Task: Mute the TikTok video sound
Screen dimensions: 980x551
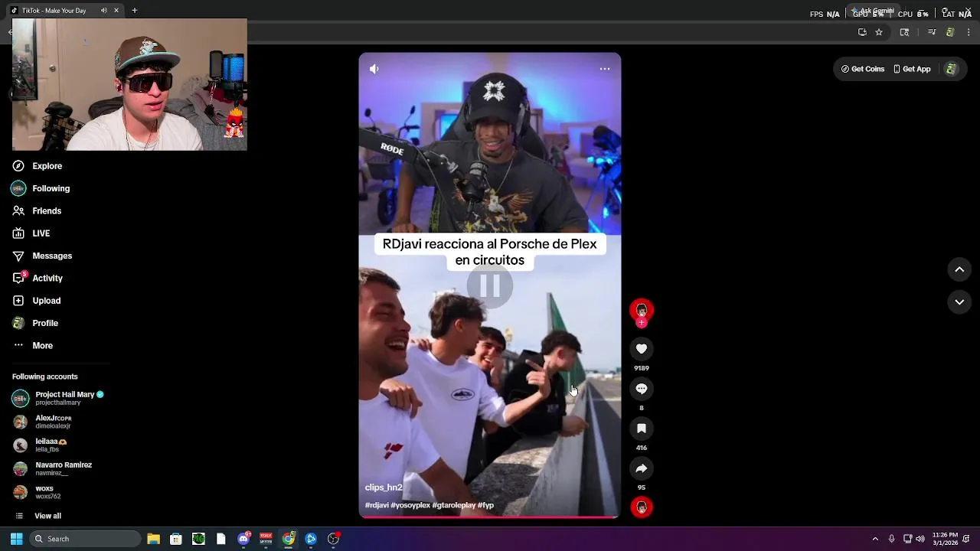Action: click(374, 69)
